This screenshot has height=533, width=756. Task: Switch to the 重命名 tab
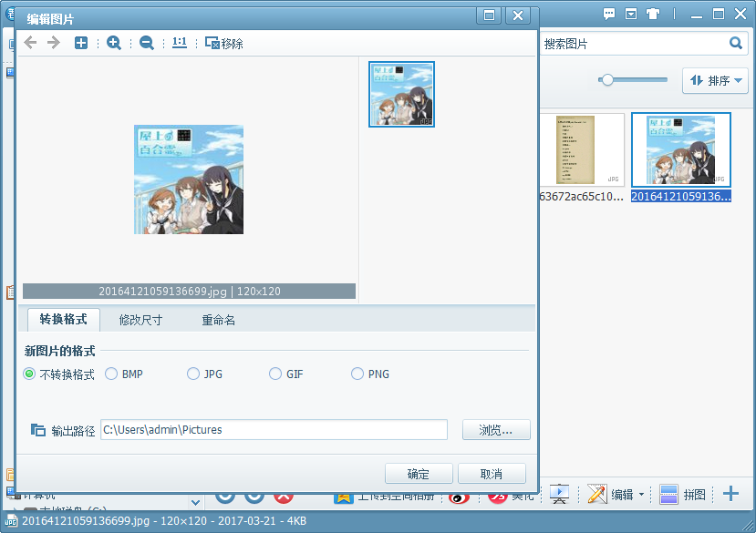219,320
